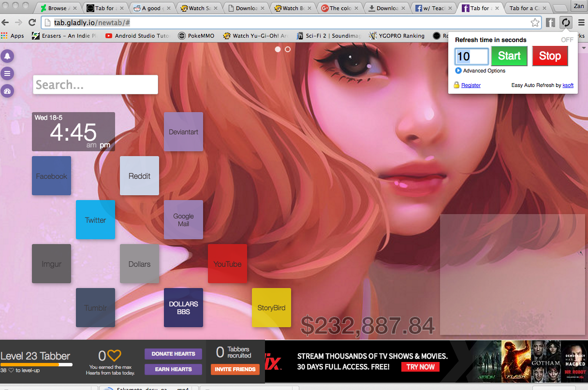588x390 pixels.
Task: Click the 'Tabbers recruited' label
Action: pyautogui.click(x=239, y=352)
